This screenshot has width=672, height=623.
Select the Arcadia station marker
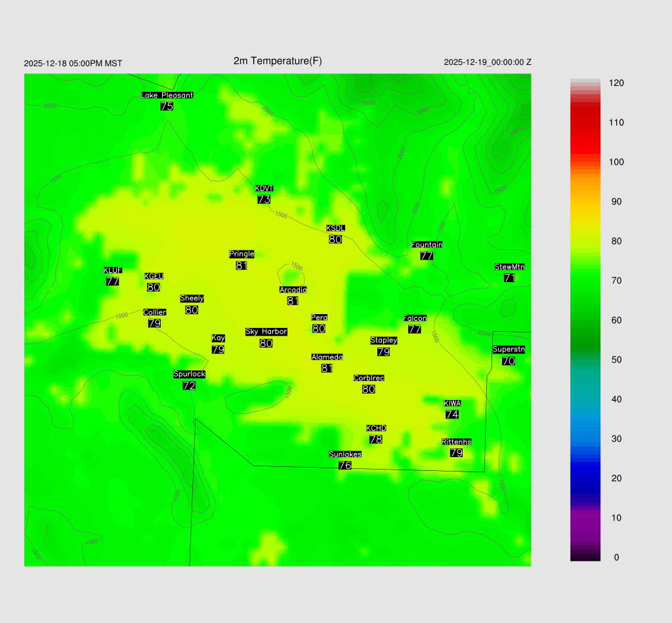coord(293,300)
